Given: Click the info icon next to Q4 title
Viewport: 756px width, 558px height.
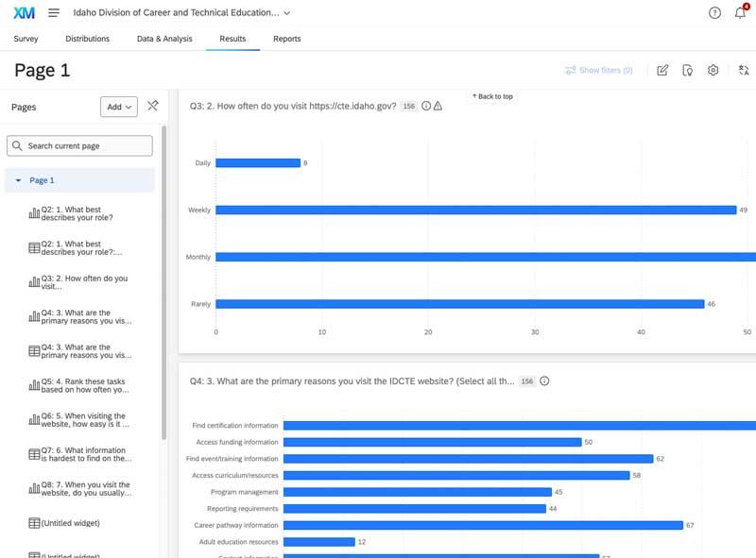Looking at the screenshot, I should pyautogui.click(x=544, y=381).
